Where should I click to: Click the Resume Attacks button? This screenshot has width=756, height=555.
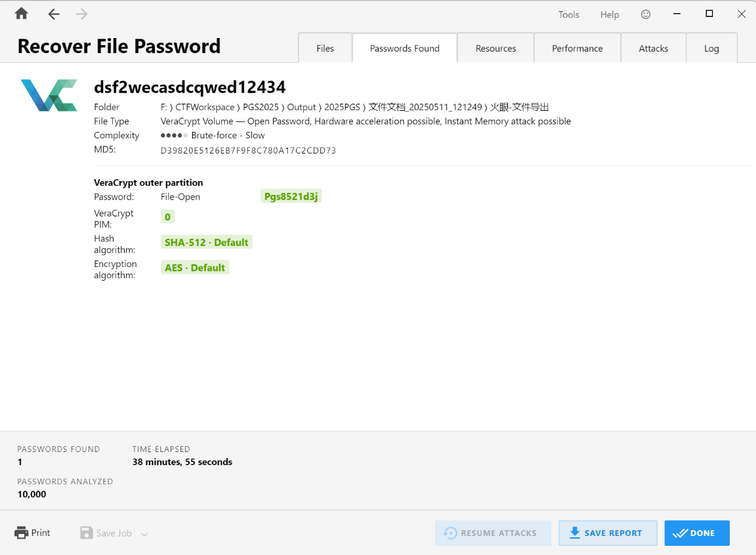click(x=490, y=533)
